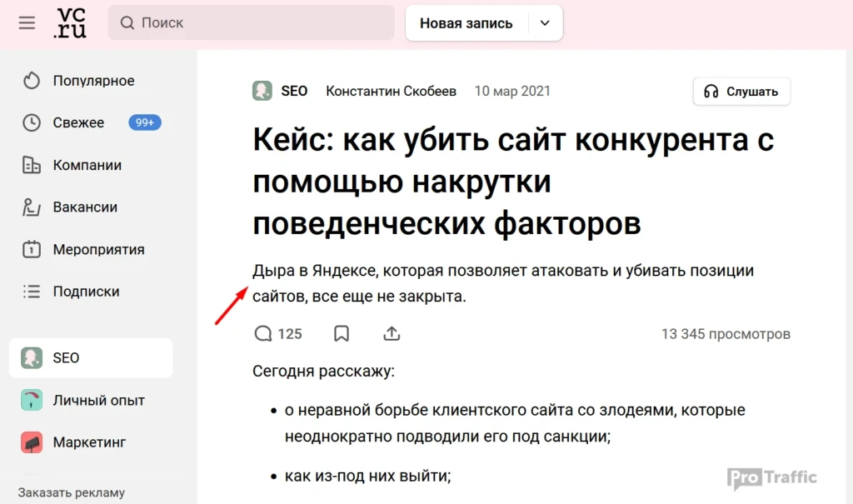This screenshot has height=504, width=853.
Task: Click Заказать рекламу link
Action: coord(72,492)
